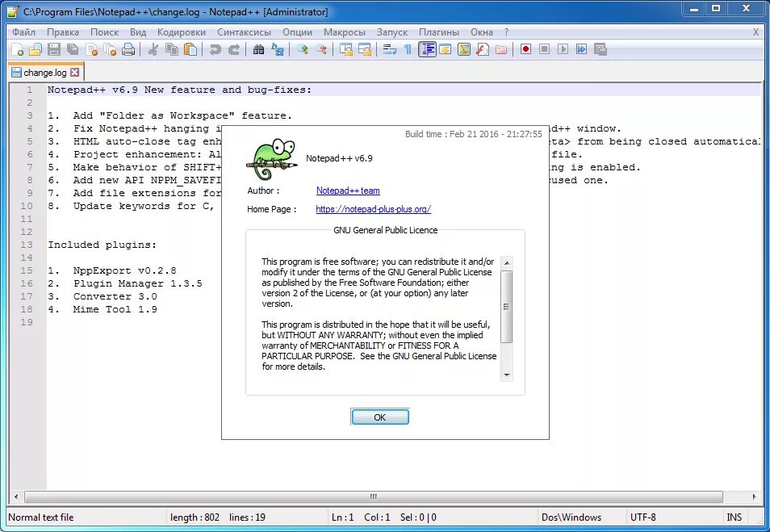The height and width of the screenshot is (532, 770).
Task: Click the Close All files toolbar icon
Action: click(x=110, y=49)
